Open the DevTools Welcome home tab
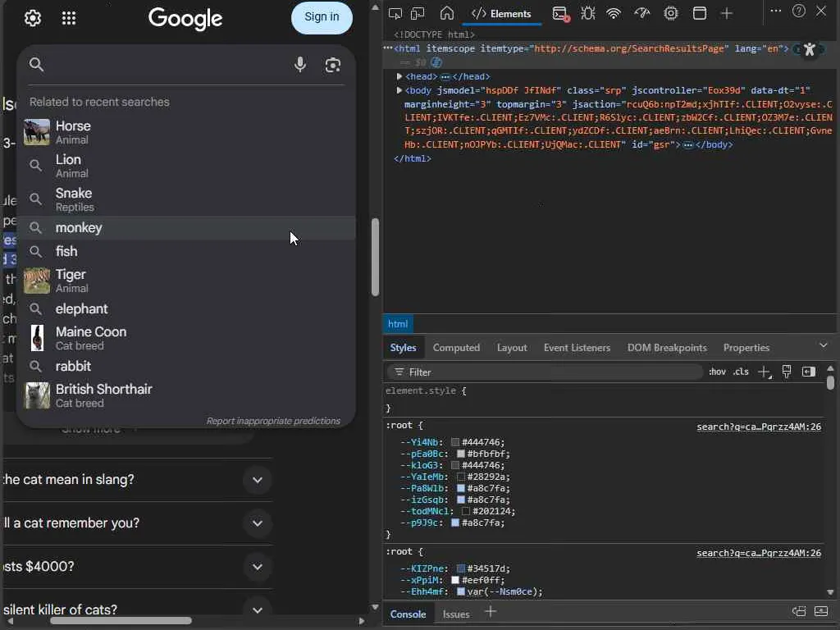This screenshot has width=840, height=630. pos(447,13)
